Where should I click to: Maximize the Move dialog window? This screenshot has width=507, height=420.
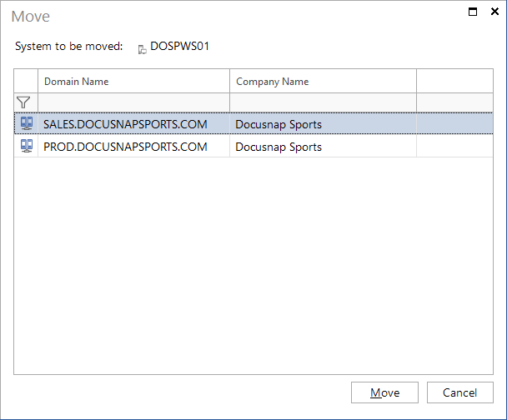pos(473,12)
